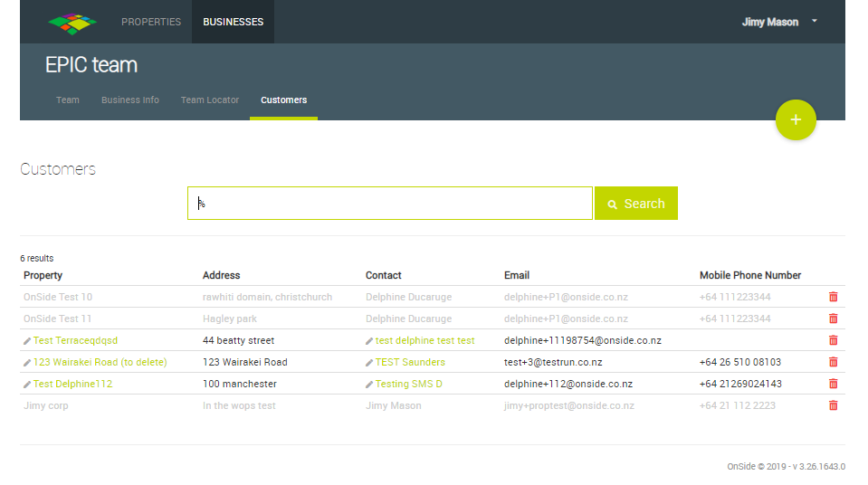Open the BUSINESSES menu
Viewport: 868px width, 485px height.
tap(233, 22)
